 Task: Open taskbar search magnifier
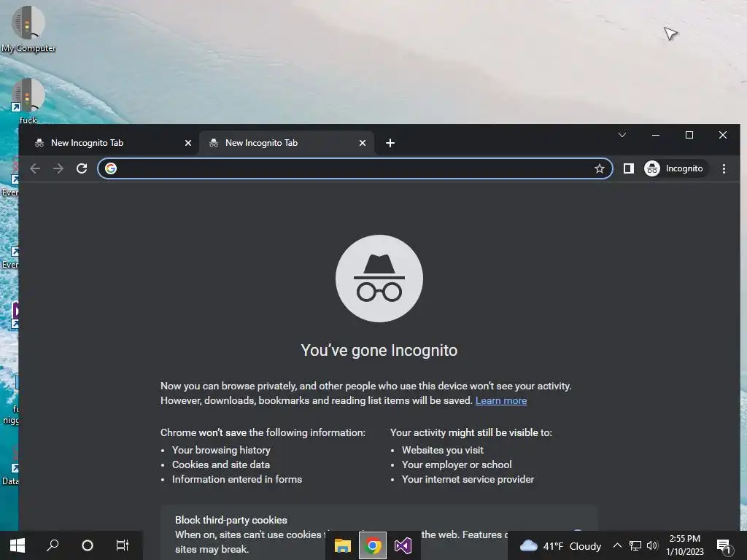(x=53, y=545)
